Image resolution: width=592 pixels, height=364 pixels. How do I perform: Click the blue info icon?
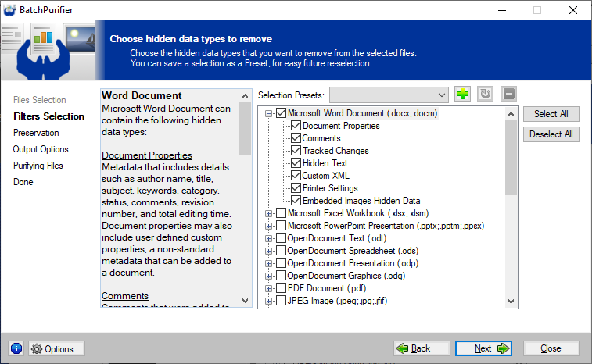click(16, 348)
